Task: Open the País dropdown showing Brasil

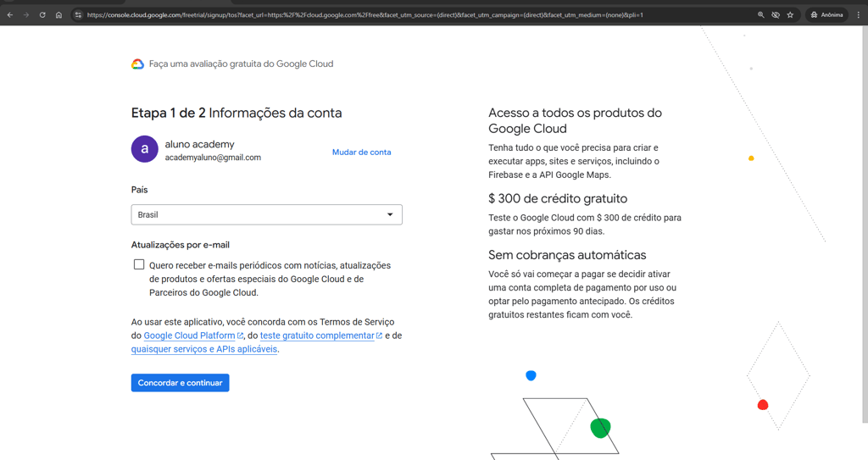Action: click(x=267, y=215)
